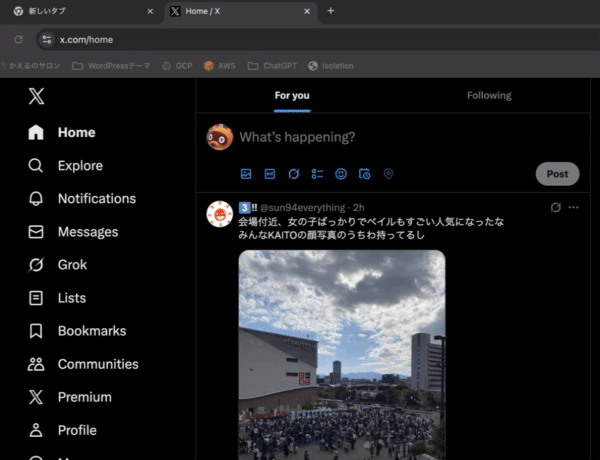View site information icon in address bar
The height and width of the screenshot is (460, 600).
47,39
